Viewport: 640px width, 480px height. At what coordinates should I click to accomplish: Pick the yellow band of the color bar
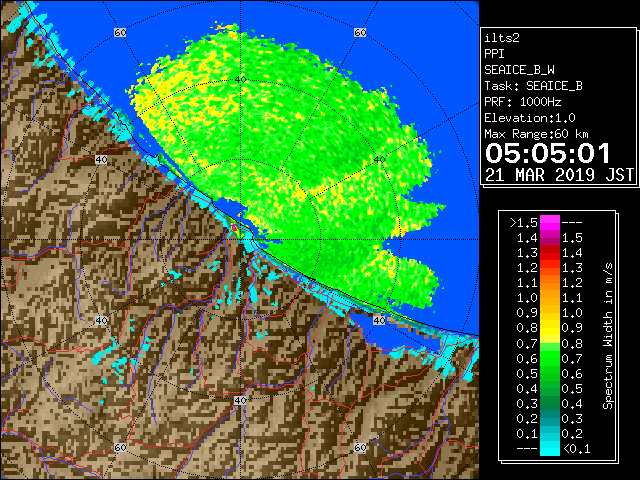click(550, 328)
